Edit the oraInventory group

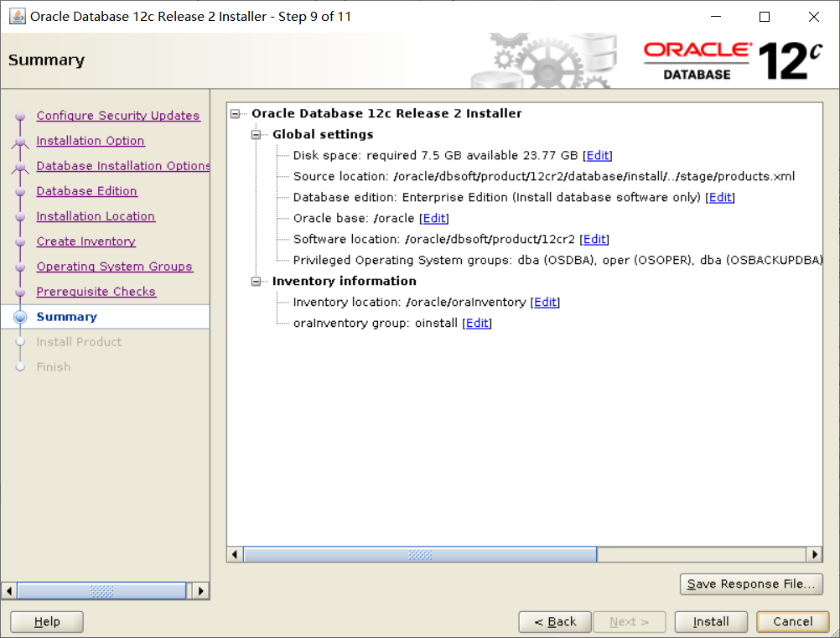pos(477,323)
